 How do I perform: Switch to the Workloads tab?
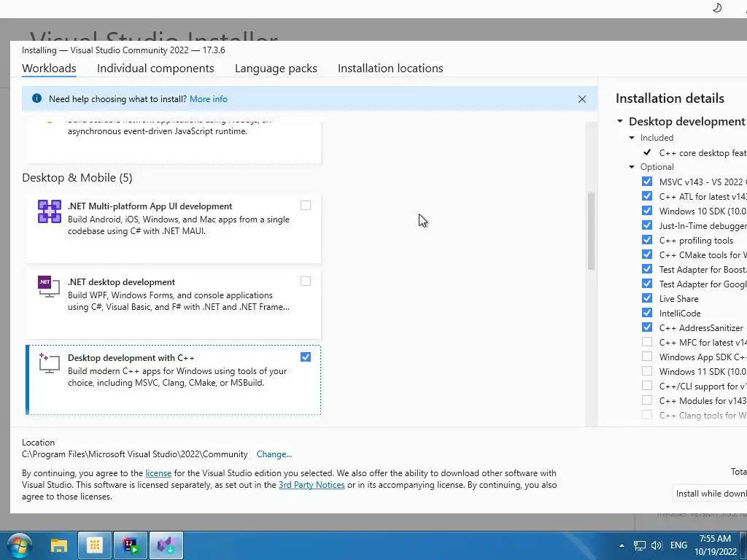[49, 68]
